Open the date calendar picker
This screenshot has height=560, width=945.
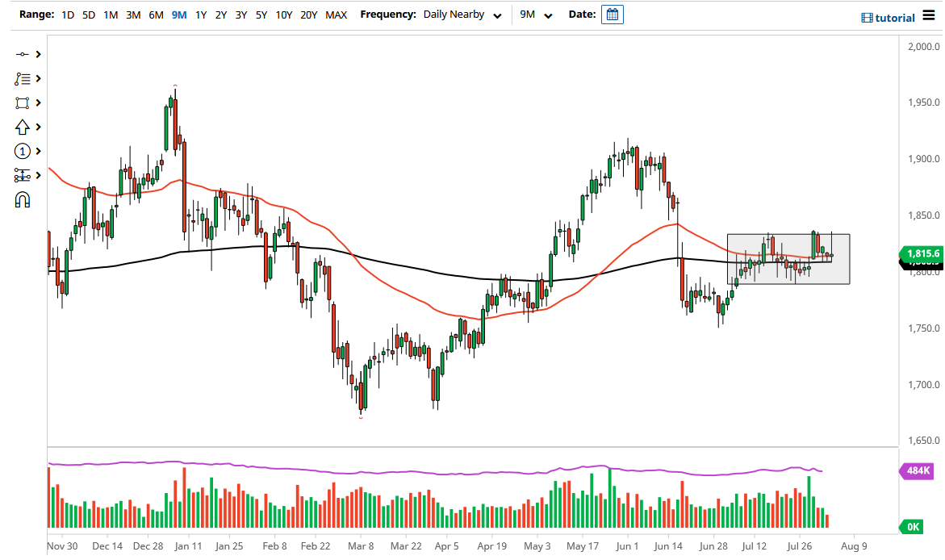(613, 15)
